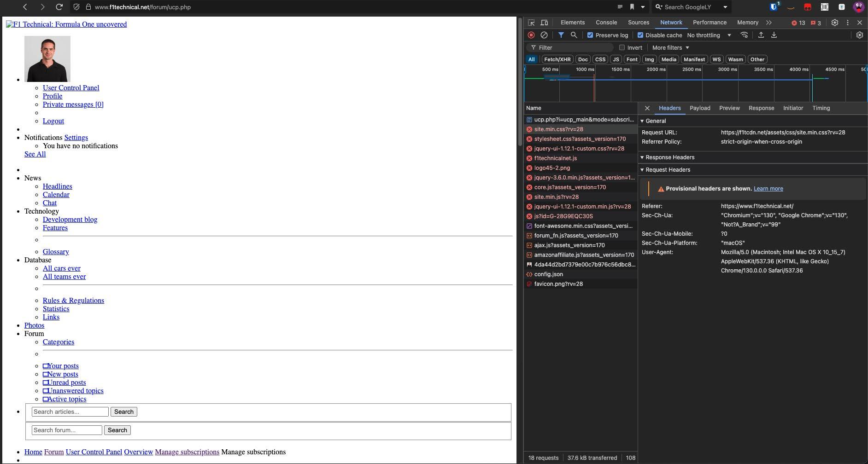Open the network search magnifier
The height and width of the screenshot is (464, 868).
pos(574,35)
